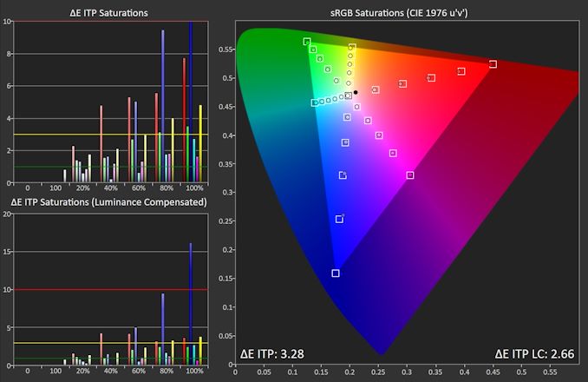588x382 pixels.
Task: Click the "100%" axis label in the top chart
Action: pyautogui.click(x=194, y=188)
